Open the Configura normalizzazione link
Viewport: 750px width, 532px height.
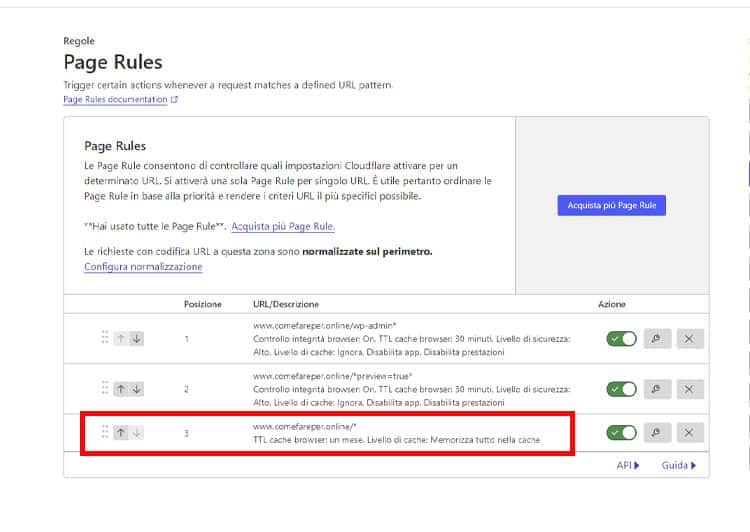tap(143, 267)
